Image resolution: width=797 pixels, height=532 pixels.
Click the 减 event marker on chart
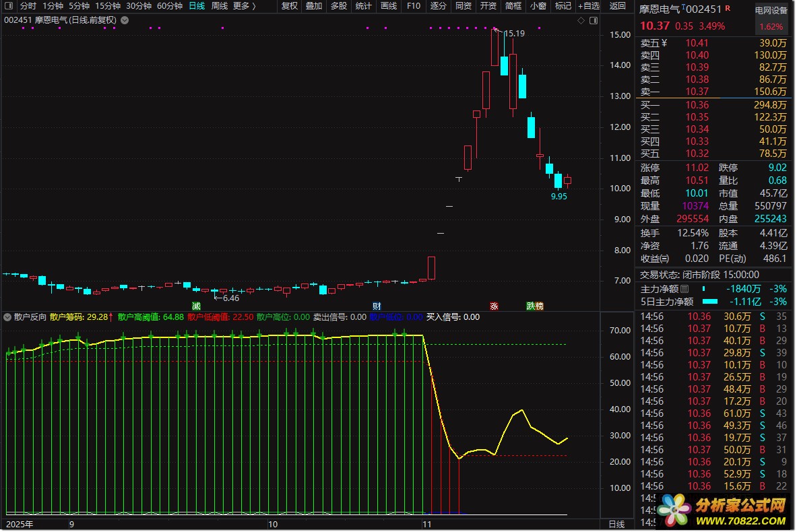(x=196, y=306)
